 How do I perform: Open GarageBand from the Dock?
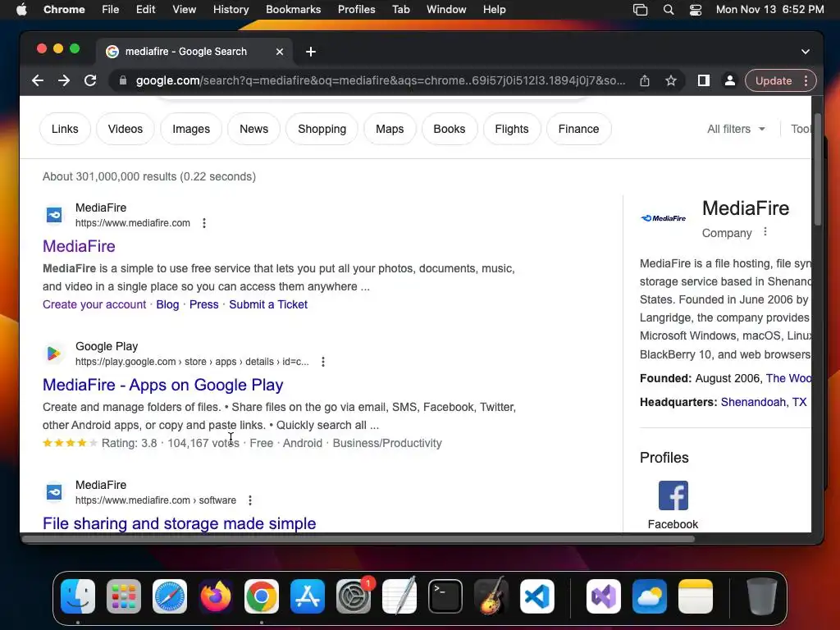pos(491,596)
